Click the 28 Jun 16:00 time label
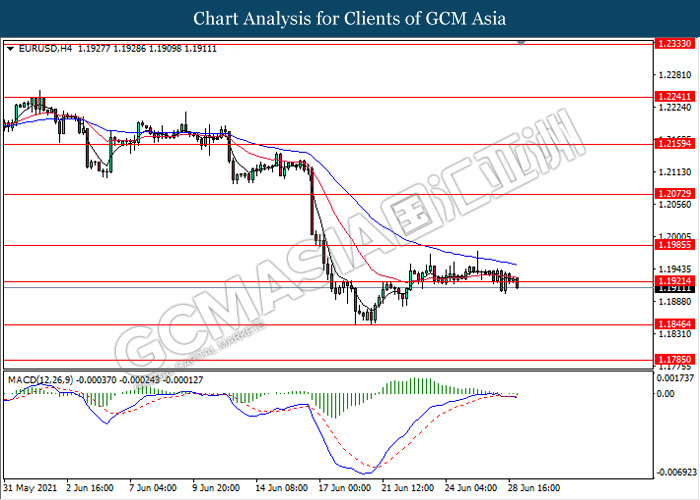This screenshot has width=700, height=500. [533, 488]
